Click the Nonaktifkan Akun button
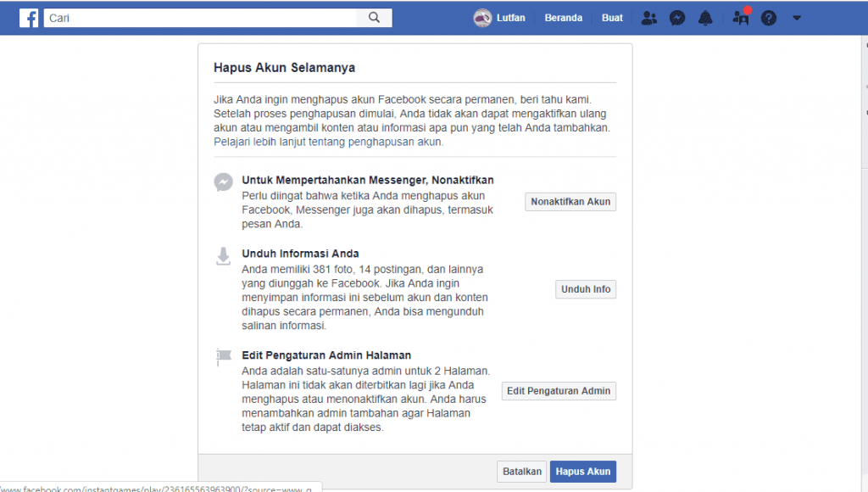Screen dimensions: 868x492 click(x=570, y=202)
